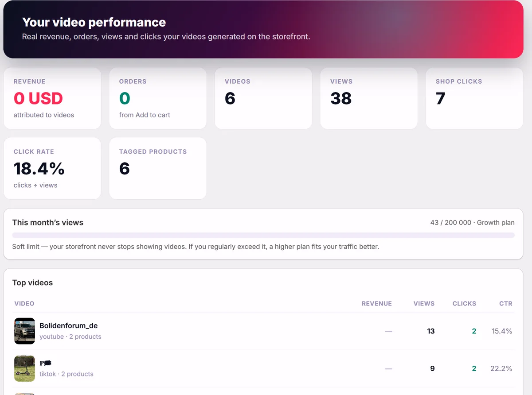Viewport: 532px width, 395px height.
Task: Click the TAGGED PRODUCTS value 6
Action: click(x=125, y=169)
